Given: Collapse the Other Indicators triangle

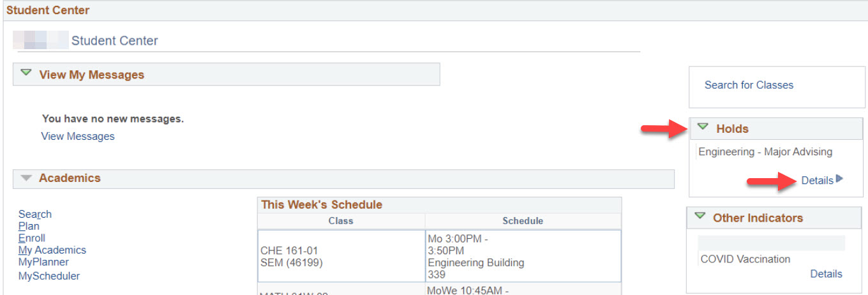Looking at the screenshot, I should click(700, 216).
